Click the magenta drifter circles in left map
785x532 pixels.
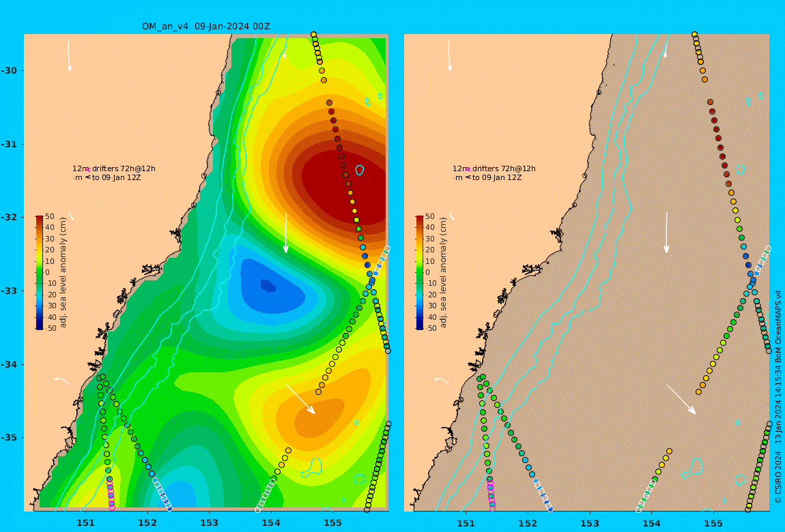tap(111, 494)
